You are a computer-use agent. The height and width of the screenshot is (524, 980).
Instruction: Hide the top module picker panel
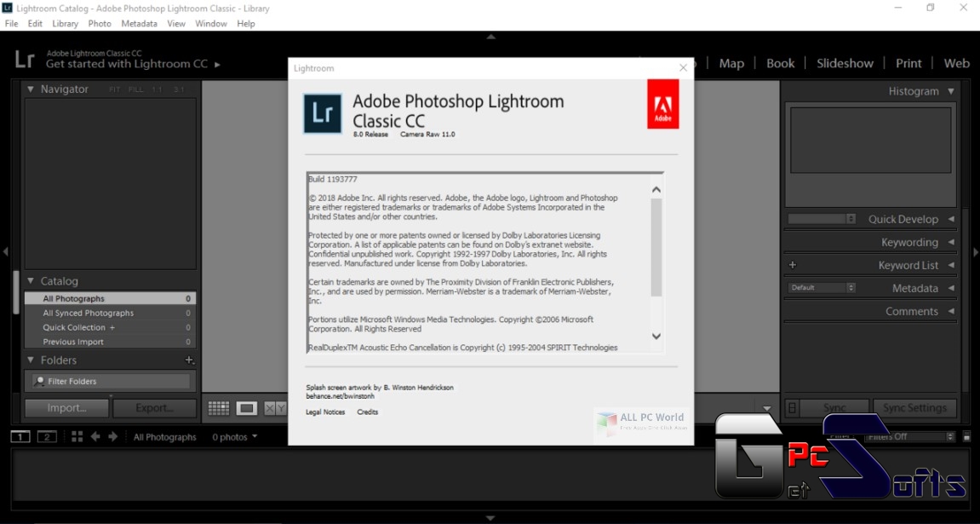click(490, 37)
